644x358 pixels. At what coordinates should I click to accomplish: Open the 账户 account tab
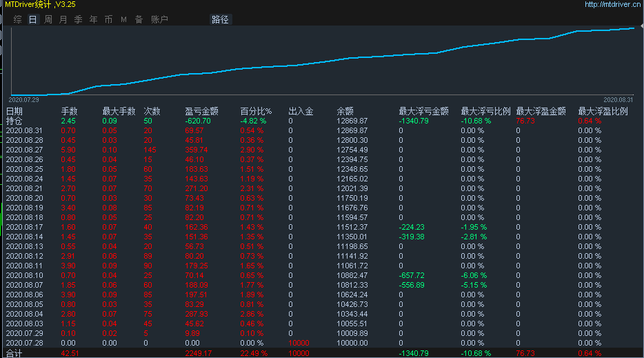pos(159,20)
